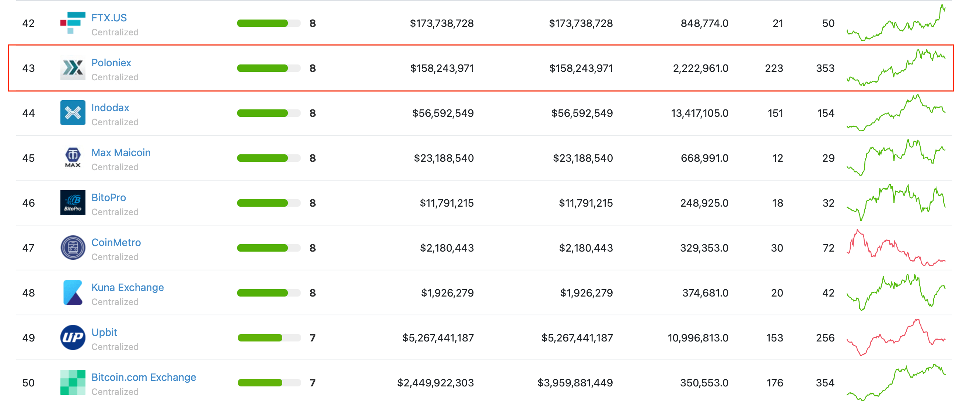Image resolution: width=980 pixels, height=403 pixels.
Task: Click Indodax visits value 13,417,105.0
Action: 699,113
